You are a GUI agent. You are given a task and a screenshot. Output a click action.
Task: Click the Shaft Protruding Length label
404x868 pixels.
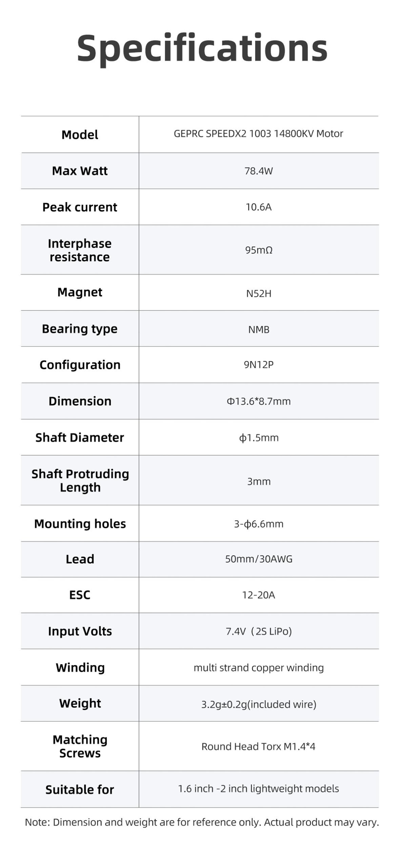coord(80,481)
